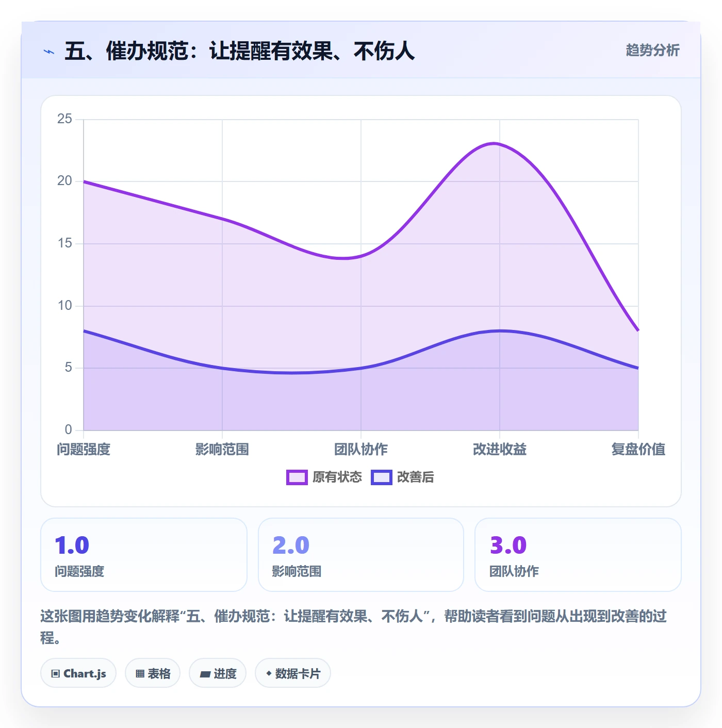Select the Chart.js tag chip
Viewport: 722px width, 728px height.
coord(78,673)
